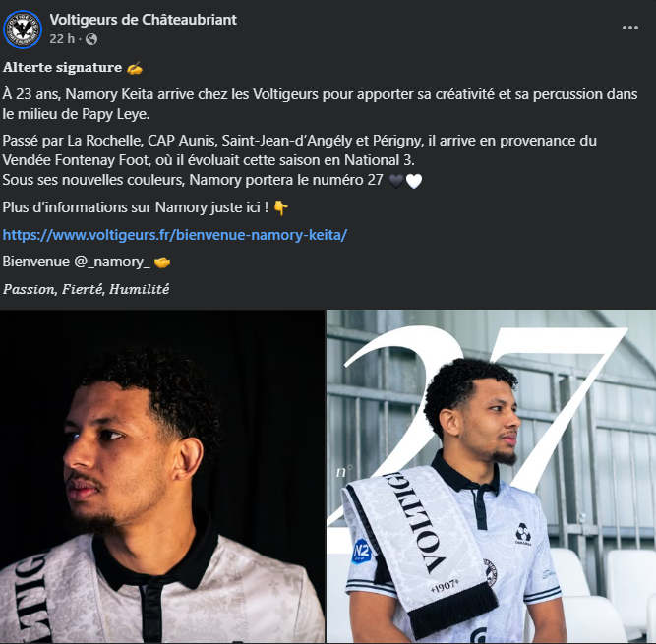This screenshot has height=644, width=656.
Task: Open the left portrait photo of Namory
Action: point(161,477)
